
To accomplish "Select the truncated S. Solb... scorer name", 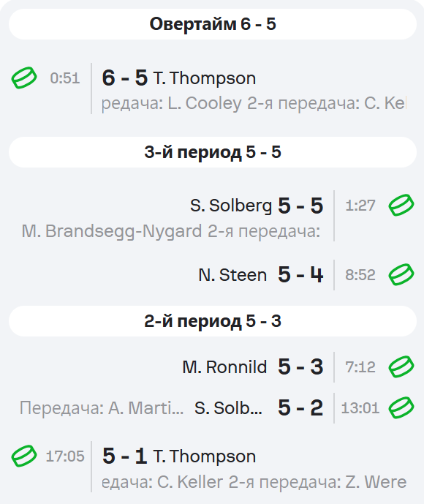I will (228, 408).
